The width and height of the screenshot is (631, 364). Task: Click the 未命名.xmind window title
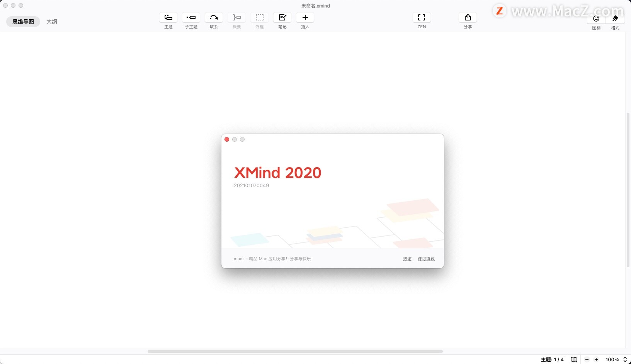tap(316, 6)
